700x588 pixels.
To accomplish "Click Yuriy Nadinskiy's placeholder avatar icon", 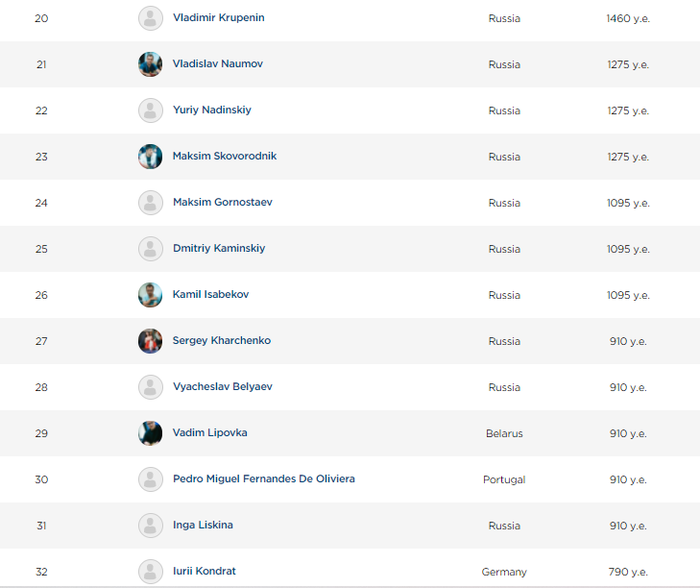I will [150, 110].
